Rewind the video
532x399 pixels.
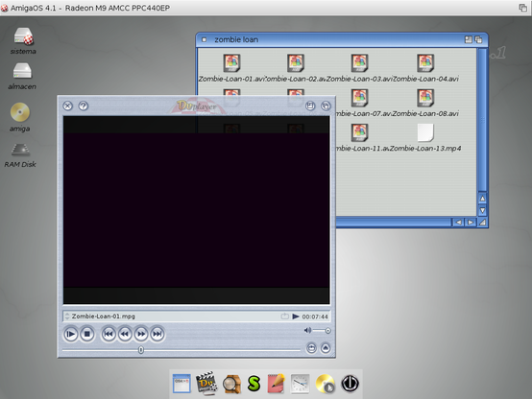pos(125,334)
